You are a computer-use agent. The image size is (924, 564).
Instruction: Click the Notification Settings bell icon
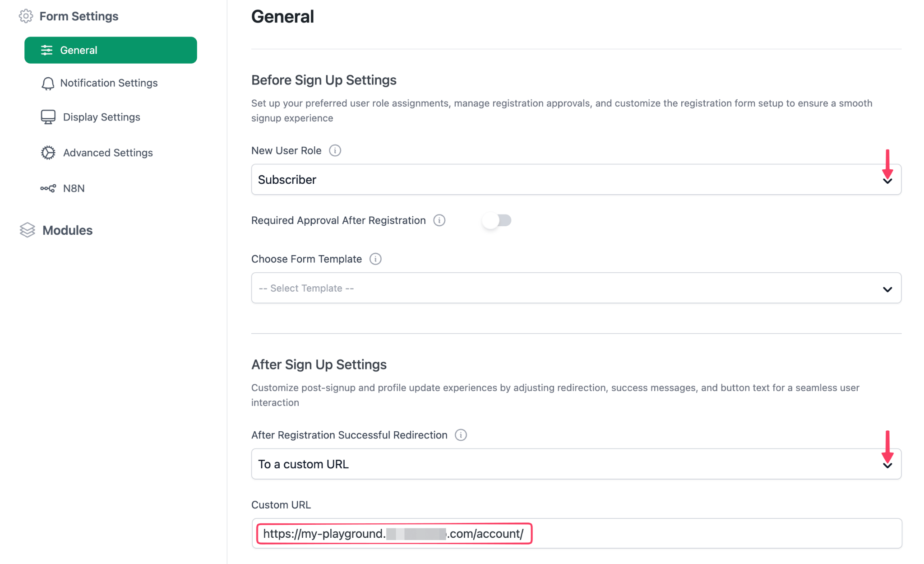click(48, 83)
